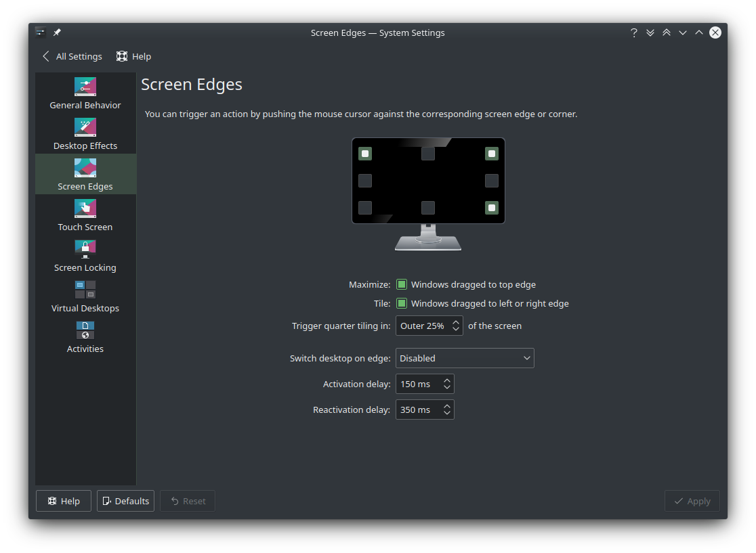Viewport: 756px width, 553px height.
Task: Open the Switch desktop on edge dropdown
Action: click(465, 358)
